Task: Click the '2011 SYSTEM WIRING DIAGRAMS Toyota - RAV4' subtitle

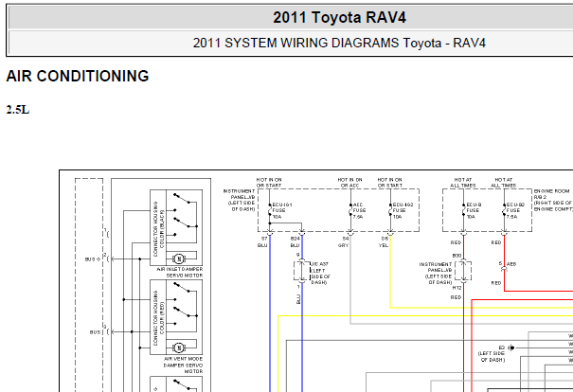Action: pyautogui.click(x=339, y=44)
